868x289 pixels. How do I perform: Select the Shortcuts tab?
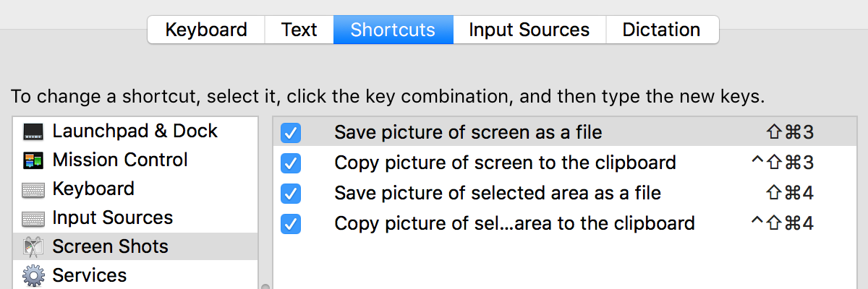coord(393,30)
